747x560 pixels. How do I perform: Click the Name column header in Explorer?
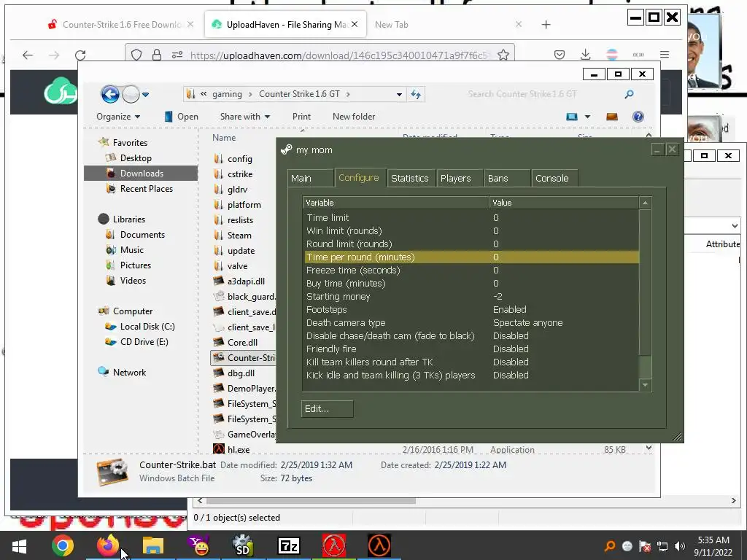pyautogui.click(x=224, y=138)
